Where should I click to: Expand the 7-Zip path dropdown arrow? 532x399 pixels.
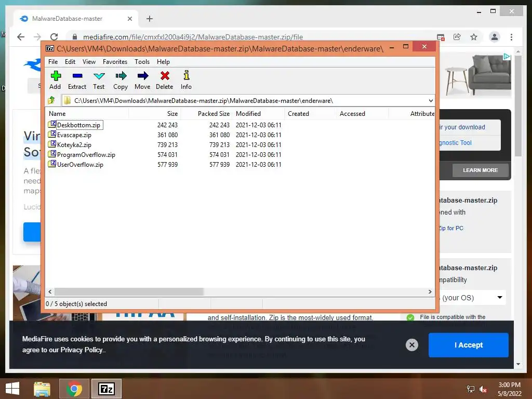click(x=431, y=100)
